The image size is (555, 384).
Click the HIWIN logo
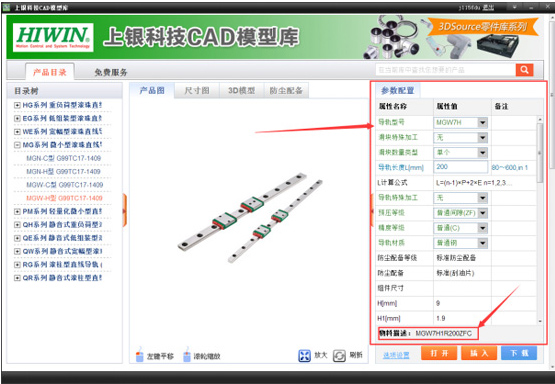tap(53, 38)
